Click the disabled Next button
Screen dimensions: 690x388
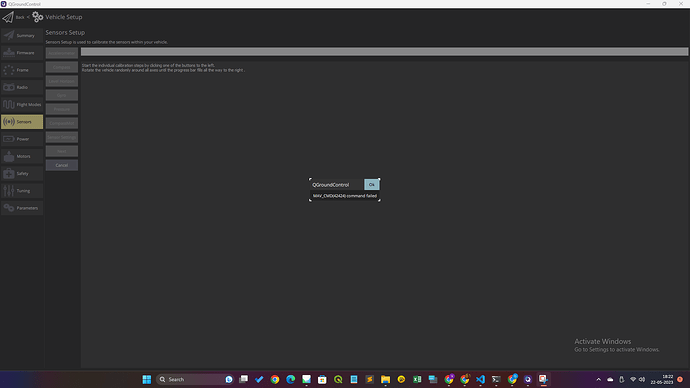pos(62,151)
